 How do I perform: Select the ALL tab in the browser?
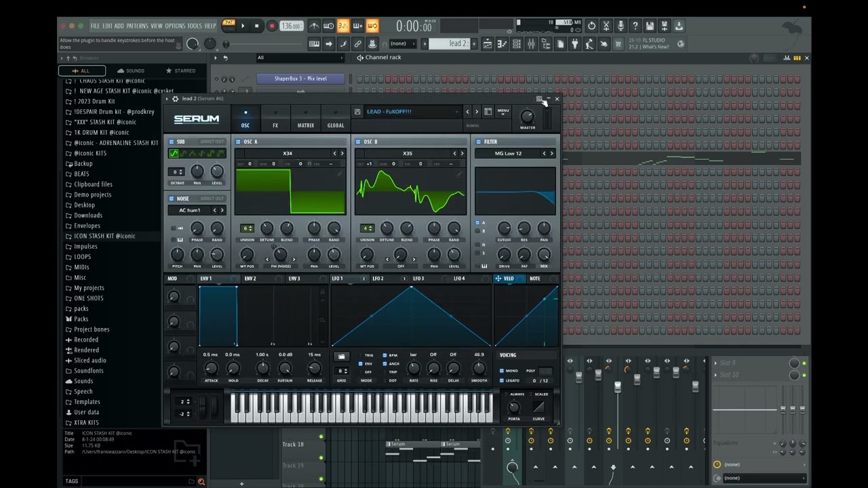pyautogui.click(x=81, y=70)
